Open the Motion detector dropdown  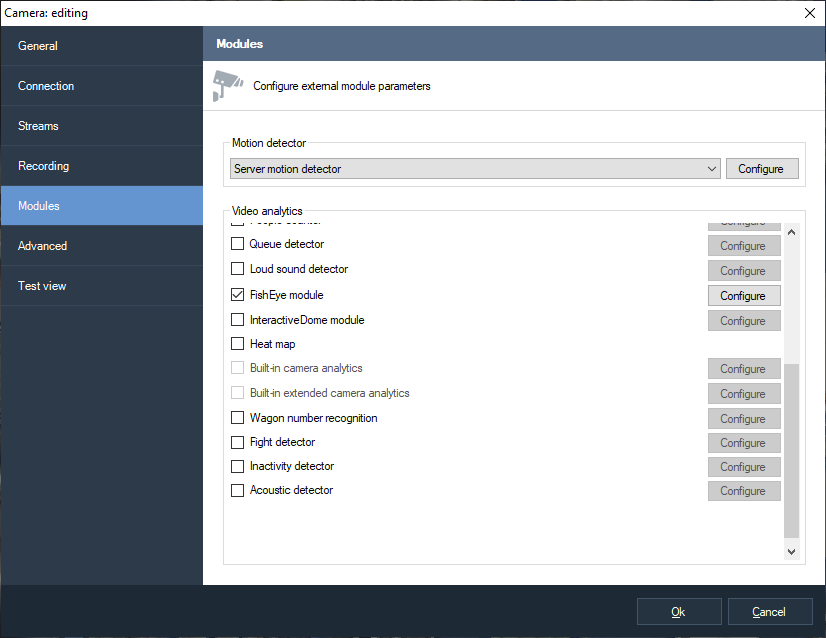click(475, 169)
